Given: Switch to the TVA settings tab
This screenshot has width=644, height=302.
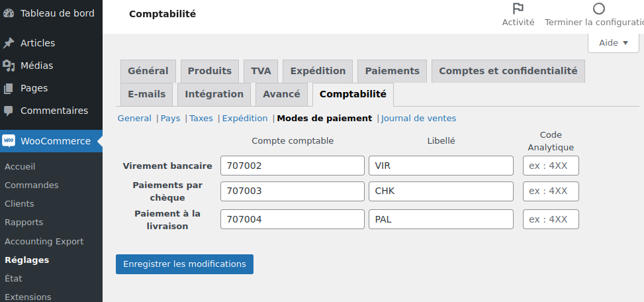Looking at the screenshot, I should pyautogui.click(x=261, y=71).
